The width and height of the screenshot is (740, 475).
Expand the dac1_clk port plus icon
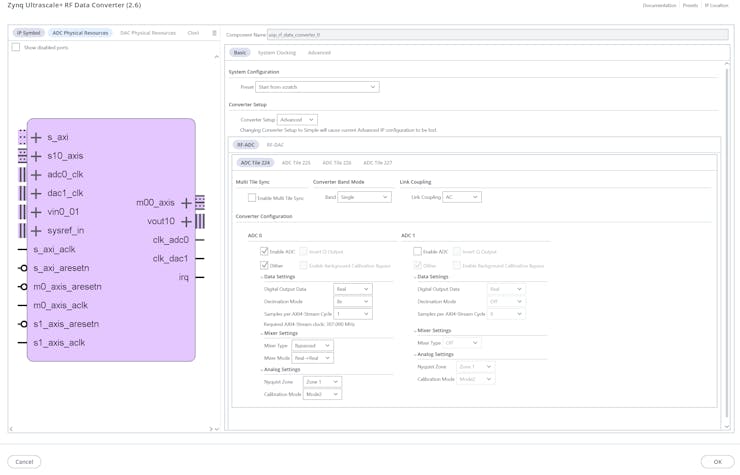pos(36,194)
